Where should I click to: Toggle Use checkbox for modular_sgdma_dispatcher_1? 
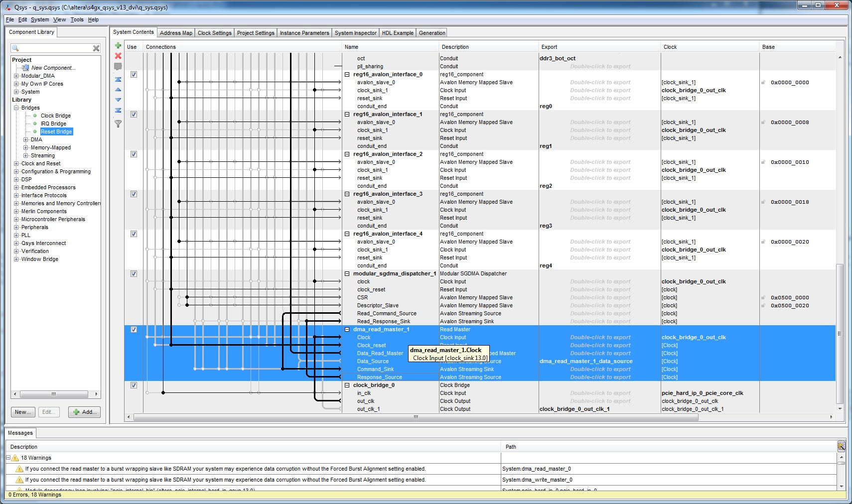click(134, 274)
